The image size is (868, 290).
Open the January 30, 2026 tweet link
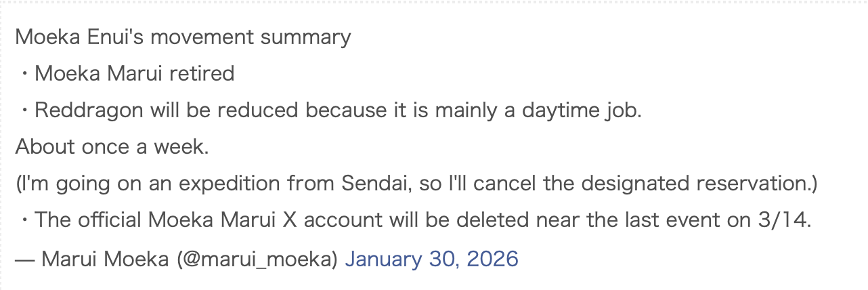[x=431, y=258]
